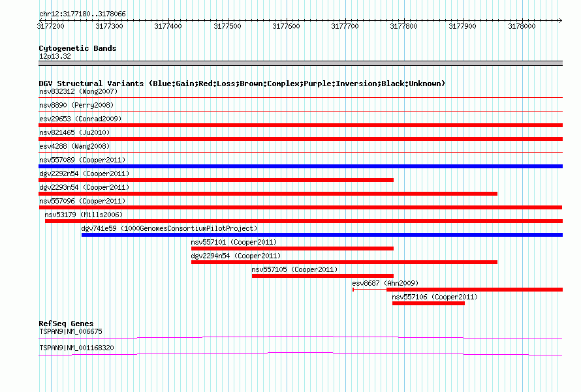Click the Cytogenetic Bands track title
This screenshot has height=392, width=581.
[x=78, y=48]
